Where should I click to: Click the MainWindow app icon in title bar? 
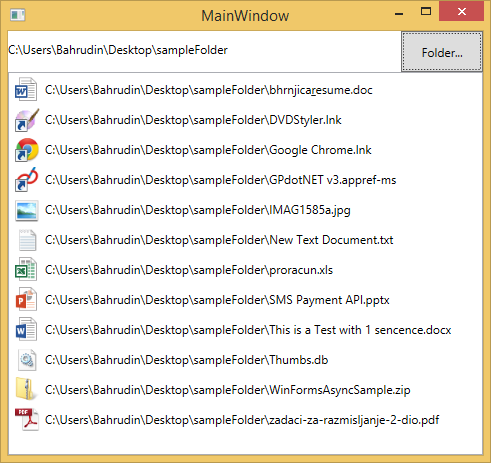coord(18,15)
